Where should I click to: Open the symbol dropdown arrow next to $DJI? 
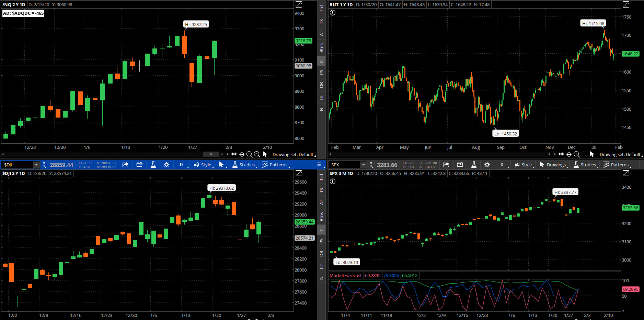point(36,165)
